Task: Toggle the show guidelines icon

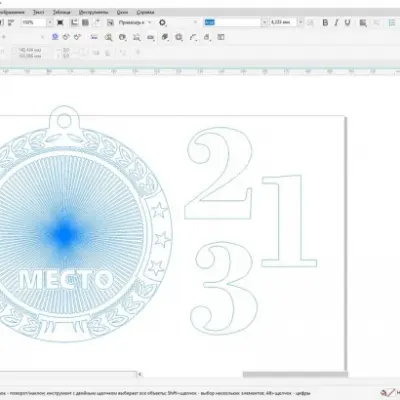Action: pos(97,22)
